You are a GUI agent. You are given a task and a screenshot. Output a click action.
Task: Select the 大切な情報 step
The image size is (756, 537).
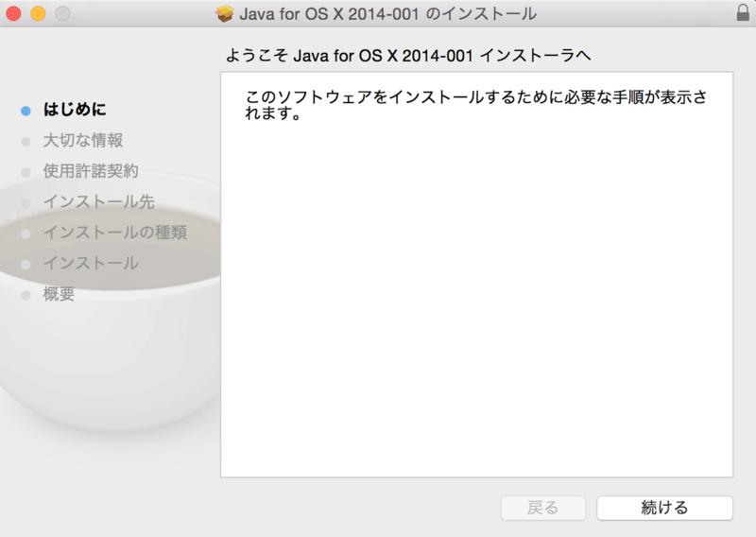coord(83,140)
